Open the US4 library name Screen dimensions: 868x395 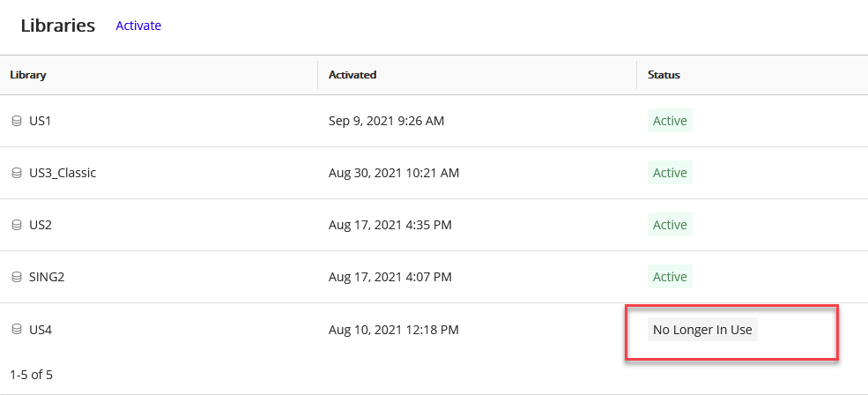(x=41, y=330)
